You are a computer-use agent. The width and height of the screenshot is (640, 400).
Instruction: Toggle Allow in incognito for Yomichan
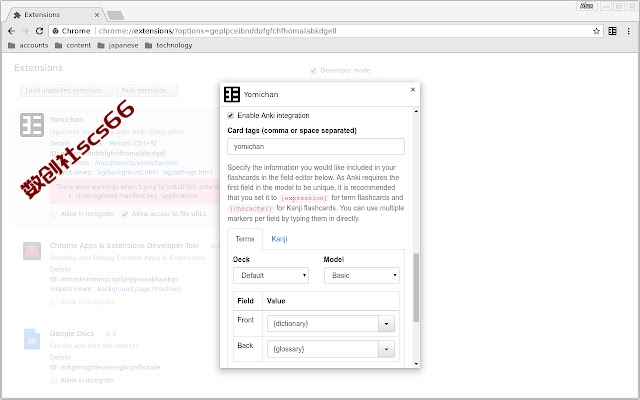tap(53, 214)
